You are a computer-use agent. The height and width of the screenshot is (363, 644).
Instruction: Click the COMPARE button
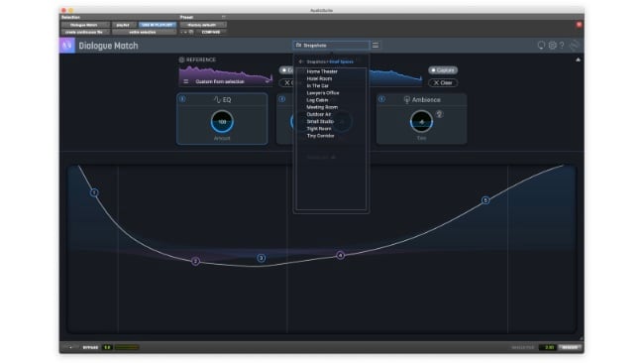(211, 32)
